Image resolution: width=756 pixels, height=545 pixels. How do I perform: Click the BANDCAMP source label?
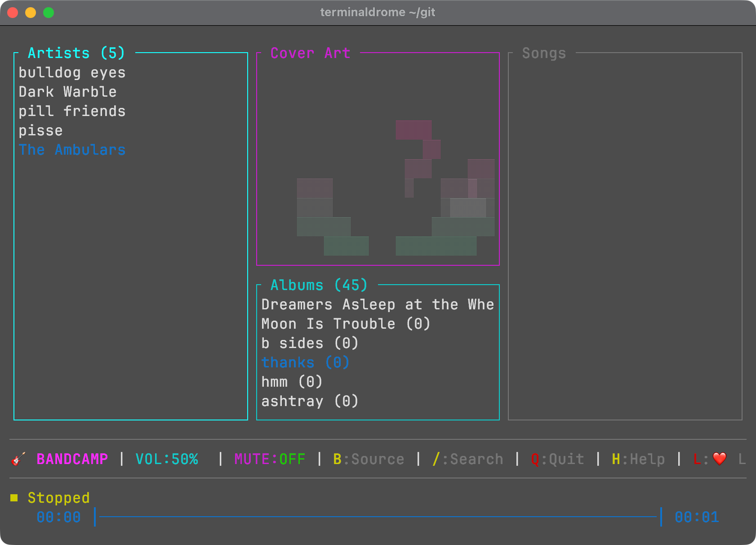pos(72,459)
